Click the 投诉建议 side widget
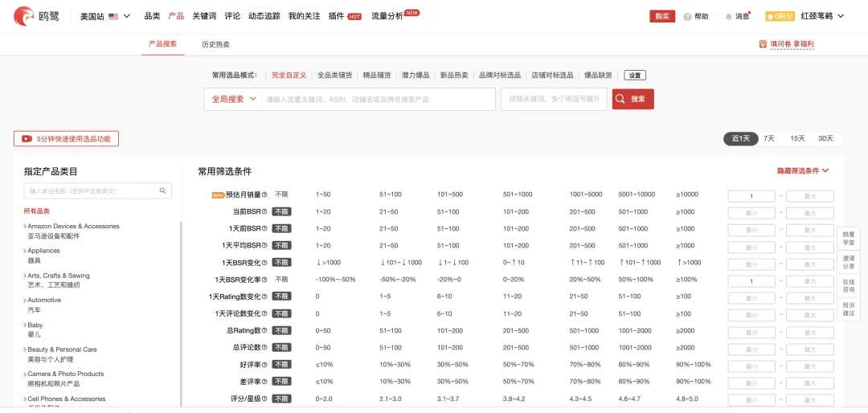868x413 pixels. (848, 309)
